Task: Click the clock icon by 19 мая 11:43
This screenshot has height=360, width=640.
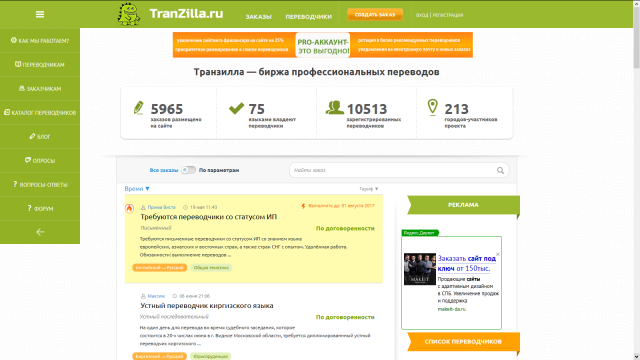Action: 185,207
